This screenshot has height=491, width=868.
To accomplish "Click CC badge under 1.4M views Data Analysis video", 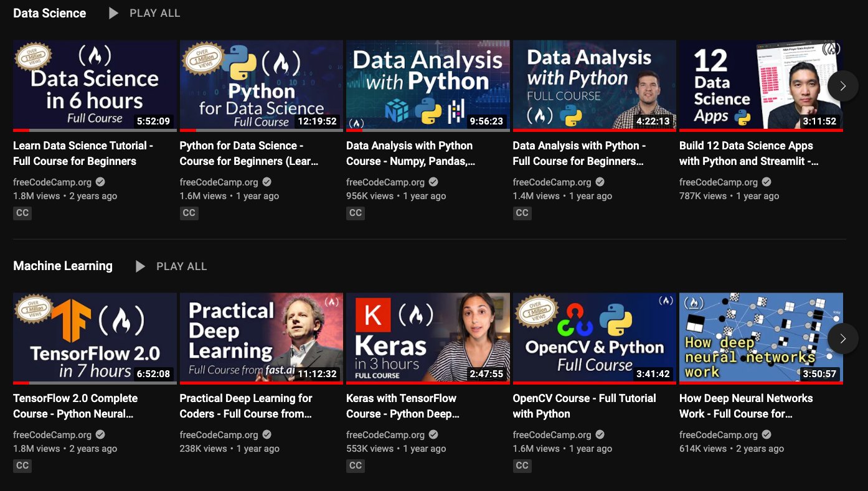I will (x=522, y=213).
